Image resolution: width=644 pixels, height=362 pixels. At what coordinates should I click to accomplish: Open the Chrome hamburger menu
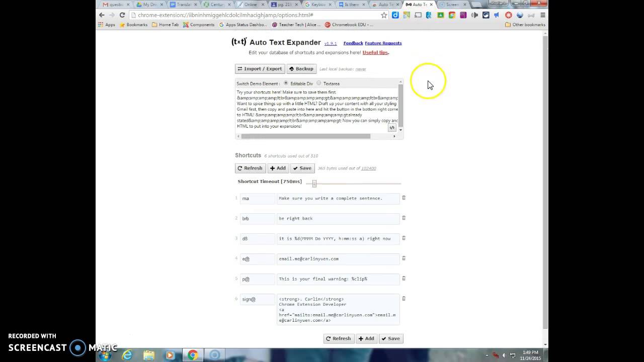[x=542, y=15]
